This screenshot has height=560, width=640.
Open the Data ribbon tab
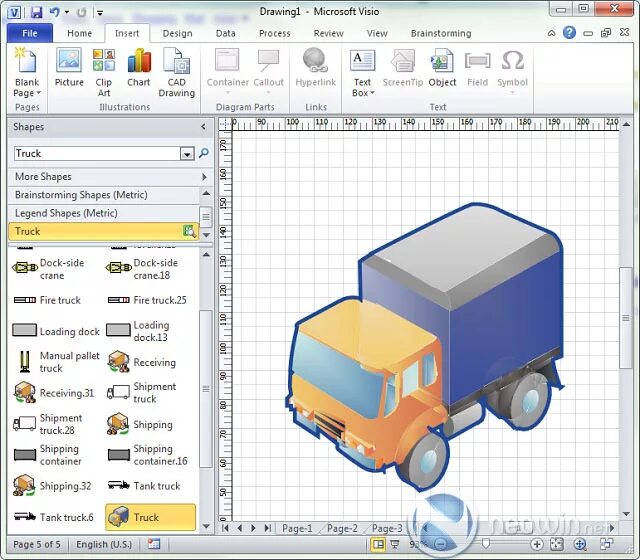point(225,33)
